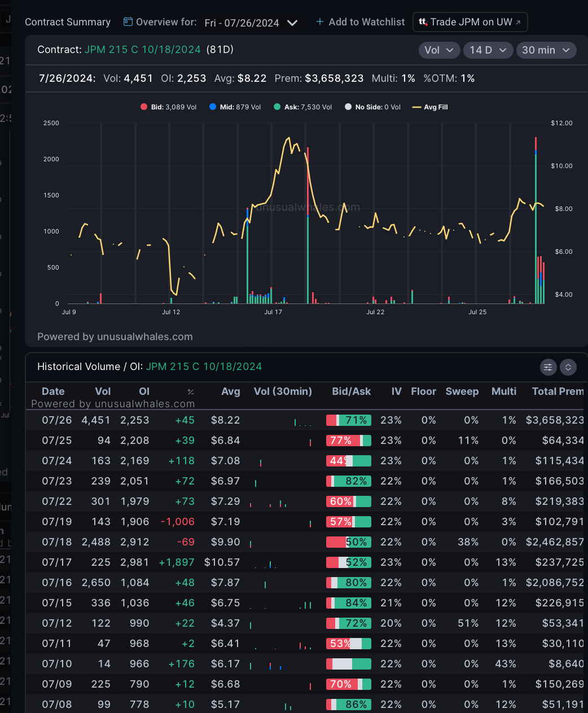588x713 pixels.
Task: Click the tallest volume bar after Jul 25
Action: (x=536, y=221)
